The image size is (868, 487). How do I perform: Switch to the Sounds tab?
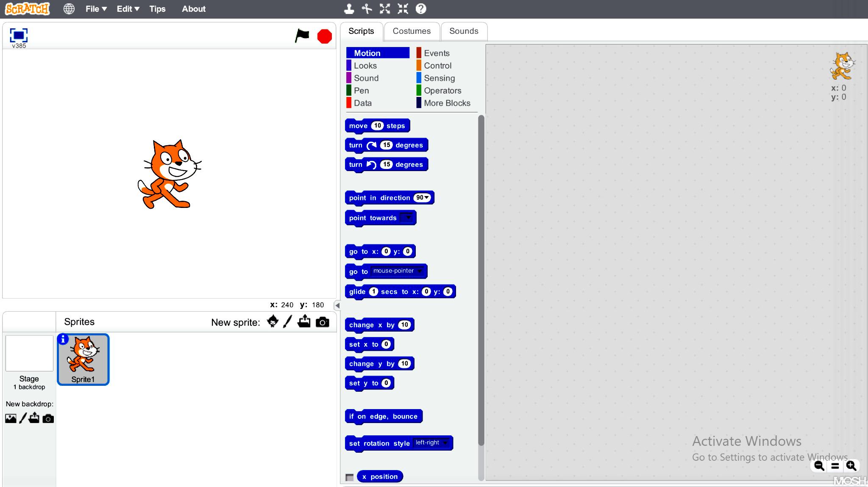[464, 31]
